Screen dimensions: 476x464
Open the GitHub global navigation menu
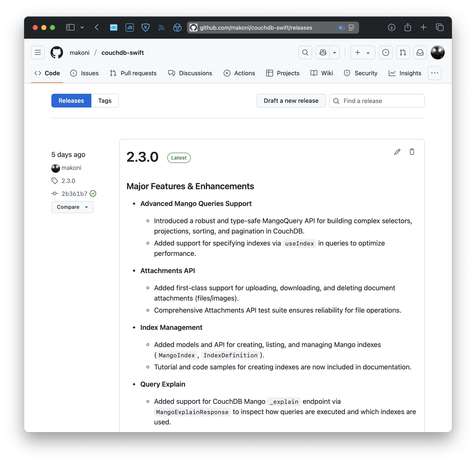[x=38, y=52]
